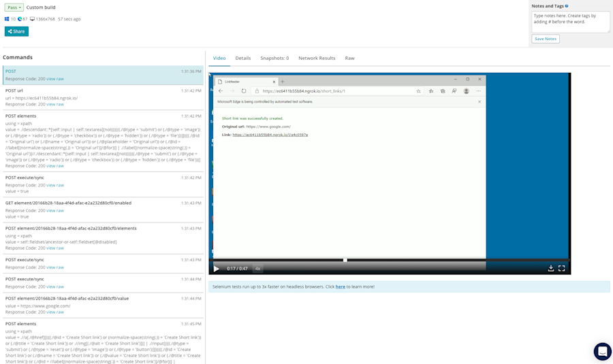Click the feedback icon in video browser toolbar
This screenshot has height=364, width=613.
coord(454,91)
